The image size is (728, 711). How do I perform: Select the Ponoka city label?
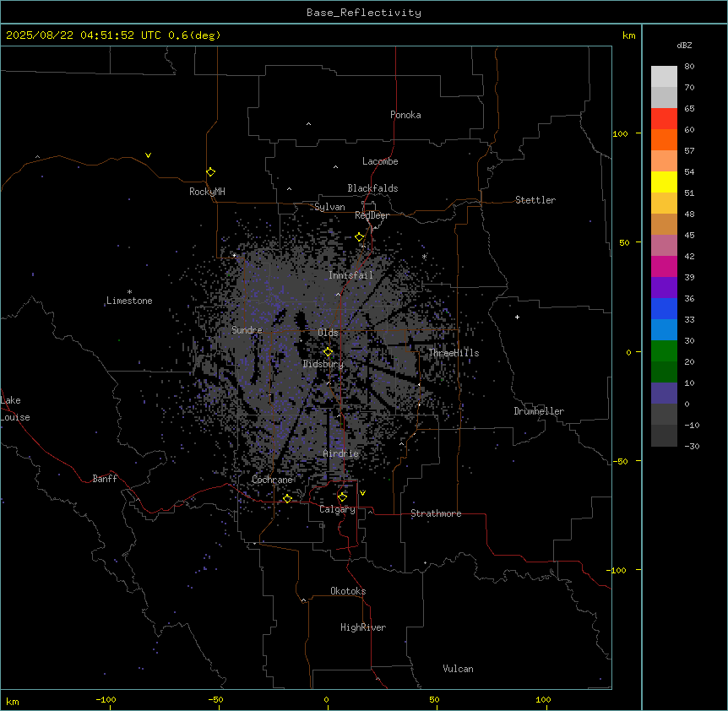pyautogui.click(x=405, y=115)
